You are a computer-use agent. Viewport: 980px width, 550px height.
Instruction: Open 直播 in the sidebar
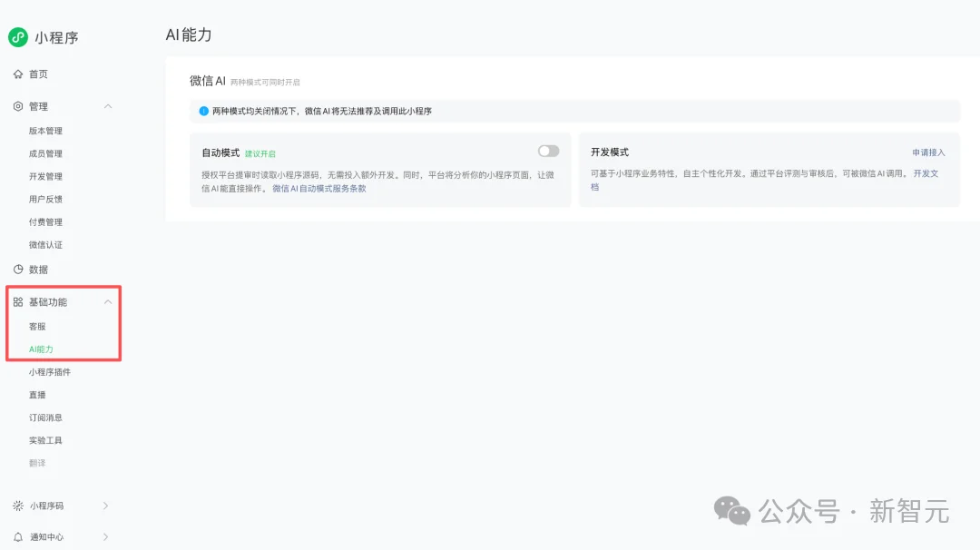click(37, 395)
